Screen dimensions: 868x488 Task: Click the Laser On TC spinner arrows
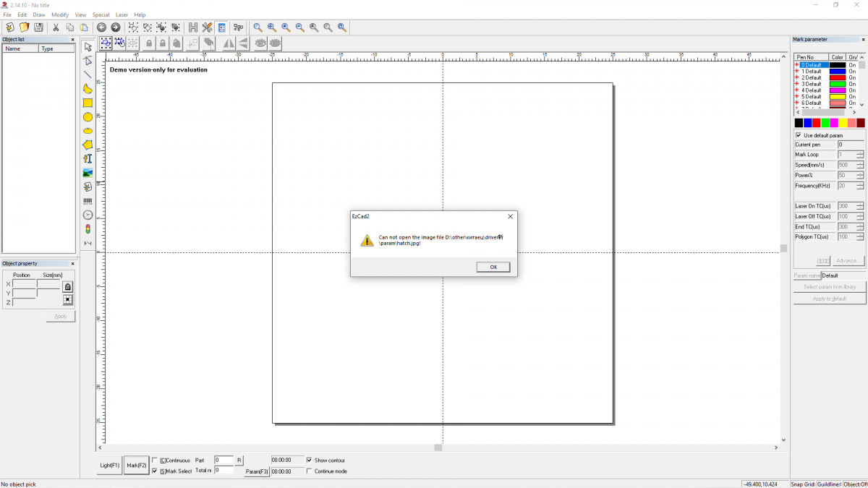860,206
